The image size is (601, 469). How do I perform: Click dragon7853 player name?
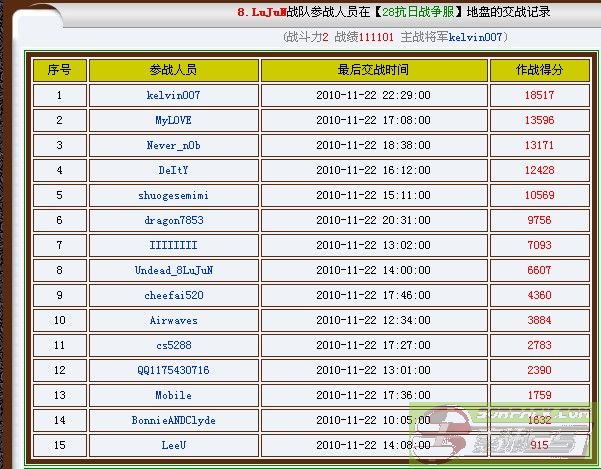coord(173,220)
